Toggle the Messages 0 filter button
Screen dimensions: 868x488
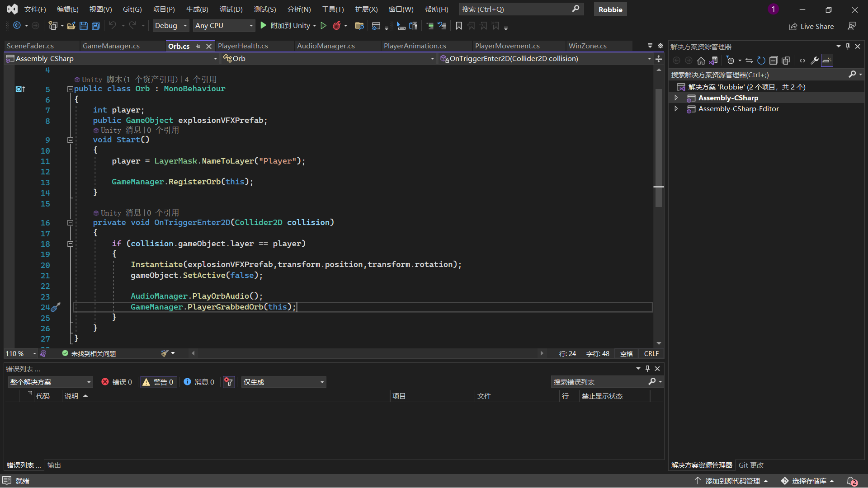(199, 382)
